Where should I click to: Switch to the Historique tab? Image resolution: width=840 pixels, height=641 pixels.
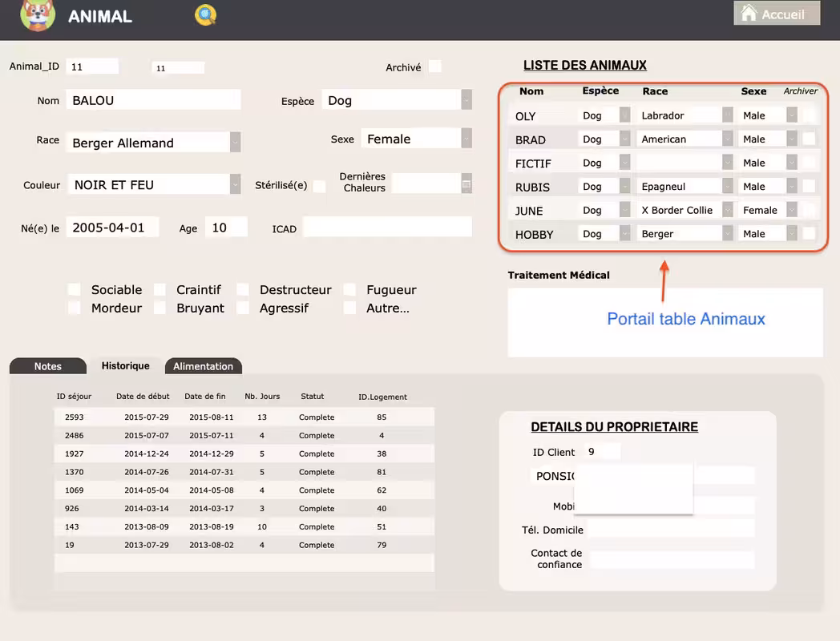(x=125, y=365)
